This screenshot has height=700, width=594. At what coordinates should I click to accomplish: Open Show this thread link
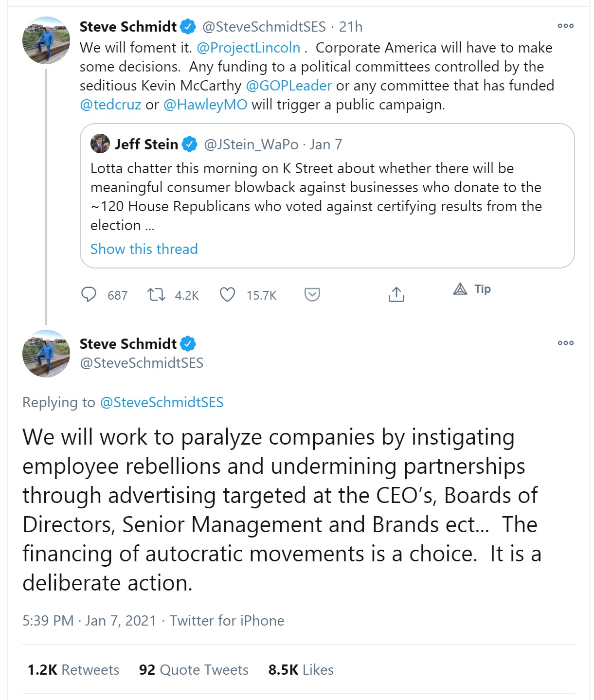click(144, 249)
